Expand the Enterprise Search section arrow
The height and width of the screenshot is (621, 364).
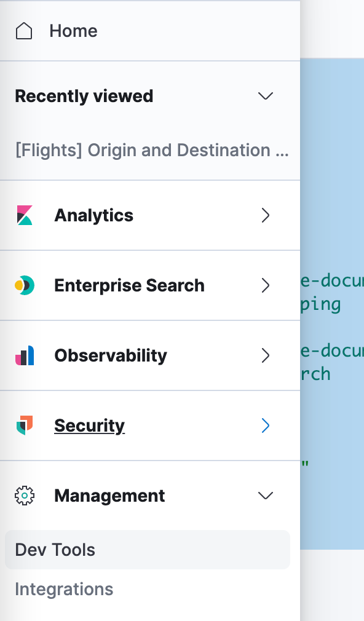point(266,285)
